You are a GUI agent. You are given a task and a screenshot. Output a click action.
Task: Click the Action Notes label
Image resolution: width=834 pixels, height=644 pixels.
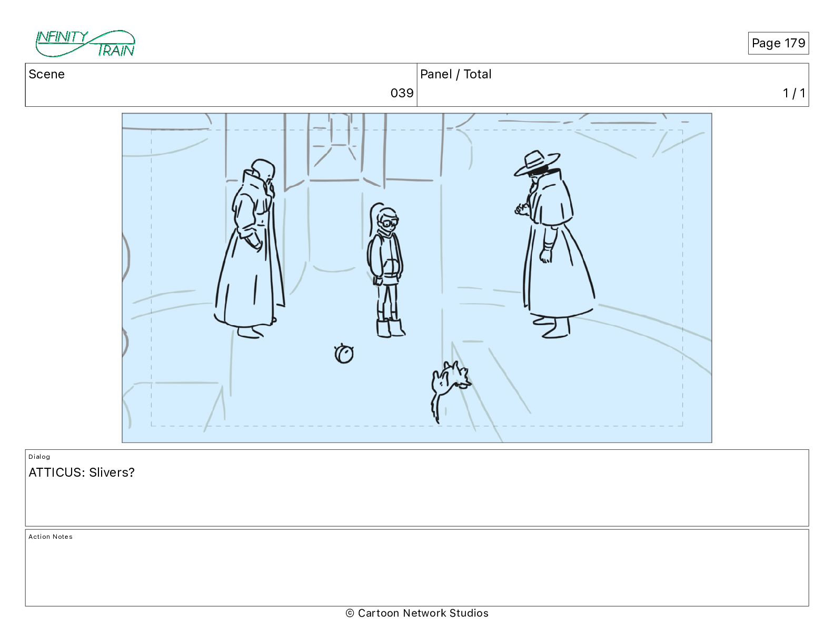pyautogui.click(x=51, y=537)
